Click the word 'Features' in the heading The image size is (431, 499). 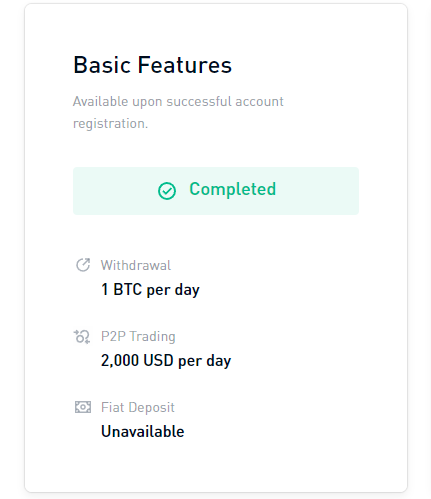pyautogui.click(x=185, y=65)
